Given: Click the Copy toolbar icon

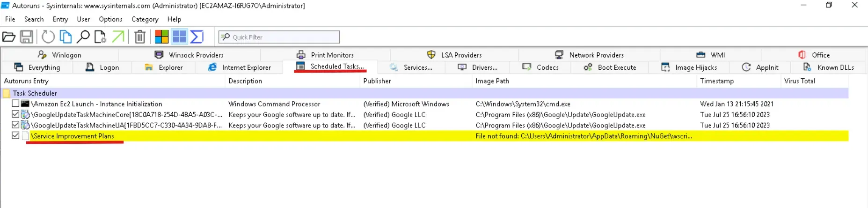Looking at the screenshot, I should [66, 37].
